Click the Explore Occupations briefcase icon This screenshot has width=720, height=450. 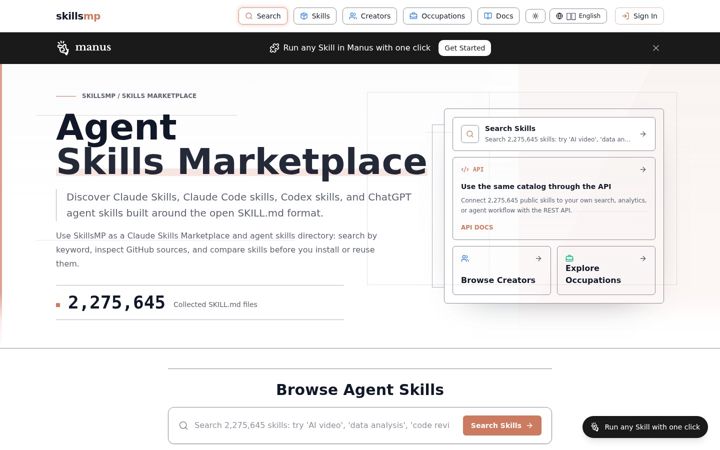tap(569, 258)
